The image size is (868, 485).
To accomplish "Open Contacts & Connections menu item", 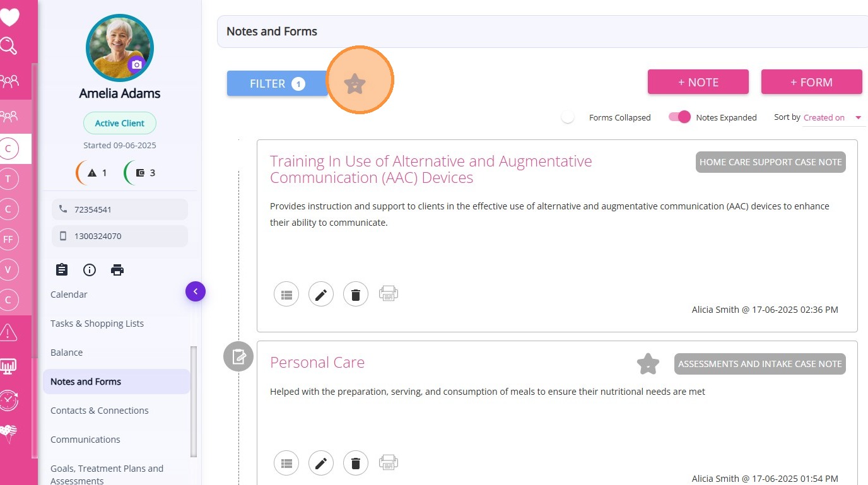I will point(100,411).
